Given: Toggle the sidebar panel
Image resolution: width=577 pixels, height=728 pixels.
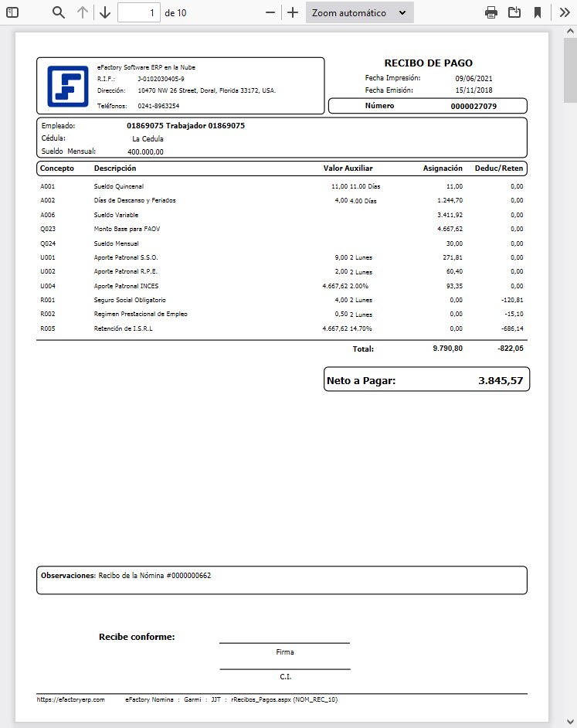Looking at the screenshot, I should 12,12.
